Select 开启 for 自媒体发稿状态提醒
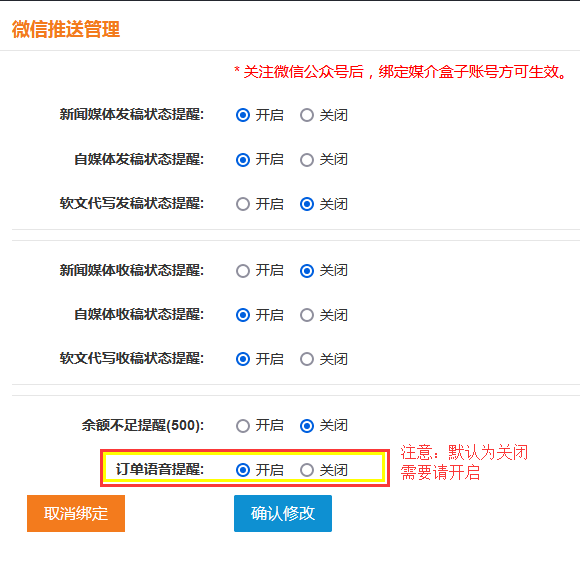Screen dimensions: 580x561 point(243,160)
